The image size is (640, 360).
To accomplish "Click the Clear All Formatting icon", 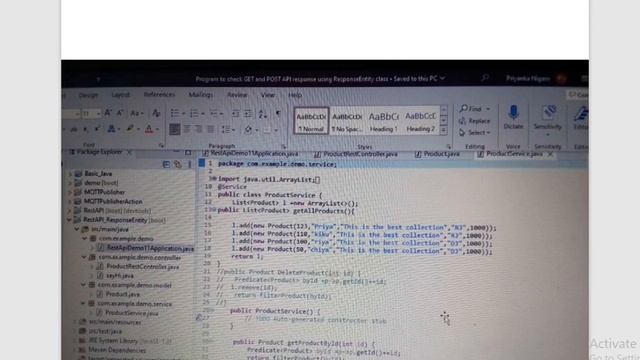I will tap(156, 113).
